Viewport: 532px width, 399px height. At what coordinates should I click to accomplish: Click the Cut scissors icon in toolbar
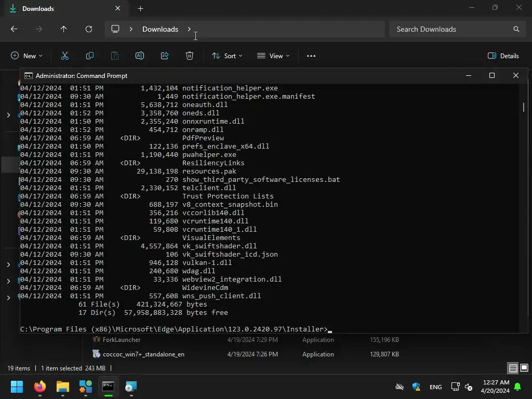point(65,56)
